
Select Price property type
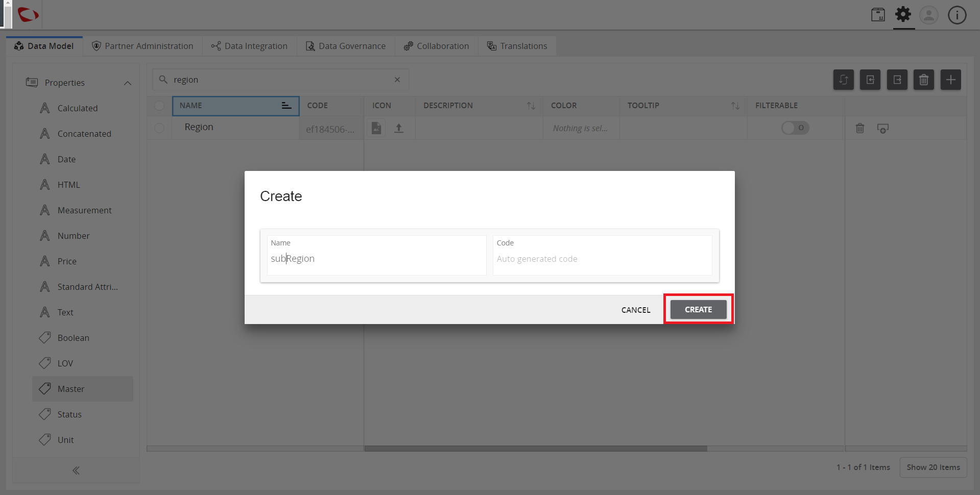tap(82, 261)
